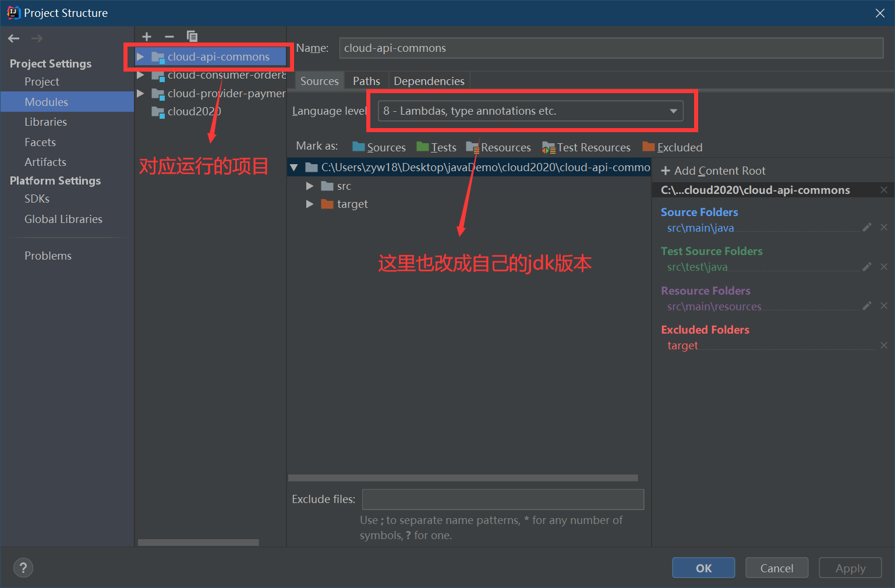Mark folder as Excluded
Image resolution: width=895 pixels, height=588 pixels.
[x=673, y=147]
